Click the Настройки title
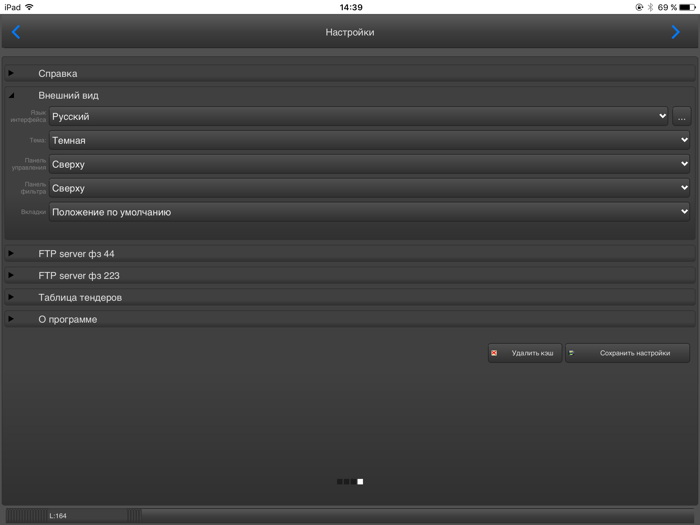This screenshot has width=700, height=525. (350, 32)
